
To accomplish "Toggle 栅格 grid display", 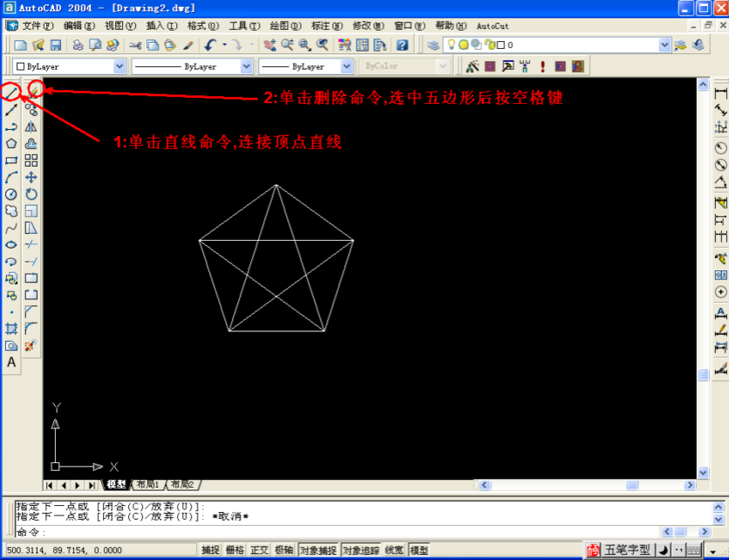I will [236, 550].
